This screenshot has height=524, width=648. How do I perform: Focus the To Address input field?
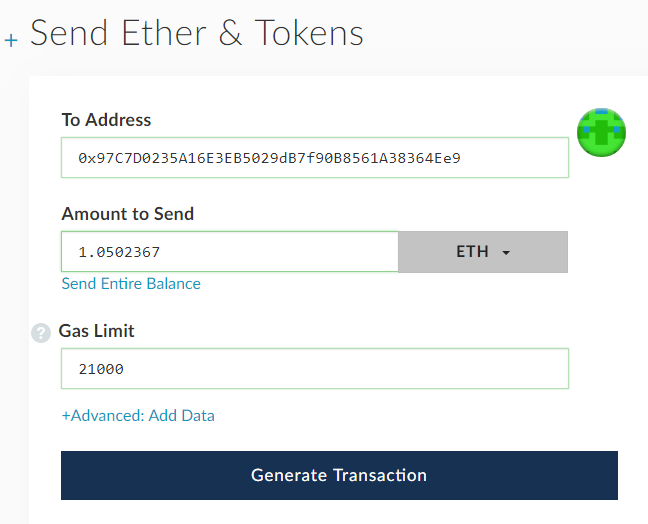tap(315, 157)
